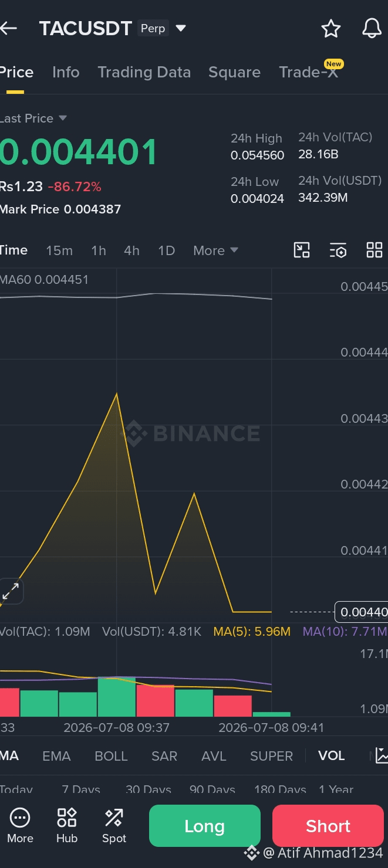Tap the Mark Price 0.004387 value
388x868 pixels.
(x=60, y=209)
